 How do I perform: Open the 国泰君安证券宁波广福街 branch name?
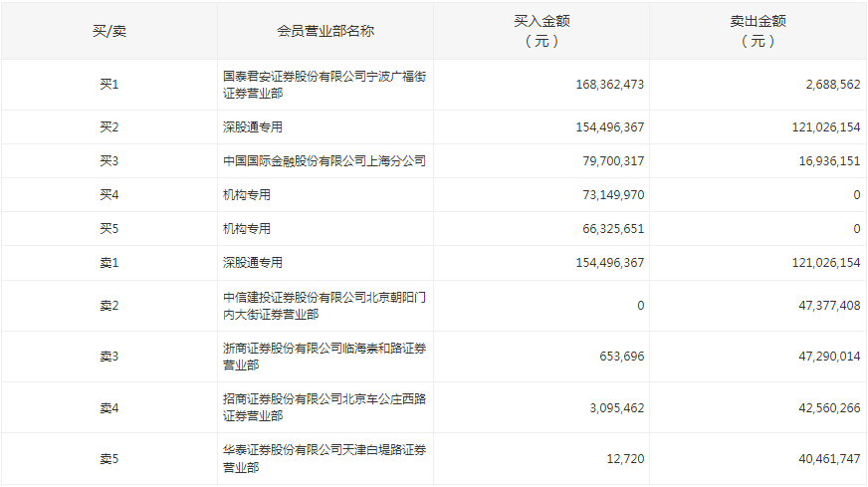[x=325, y=85]
